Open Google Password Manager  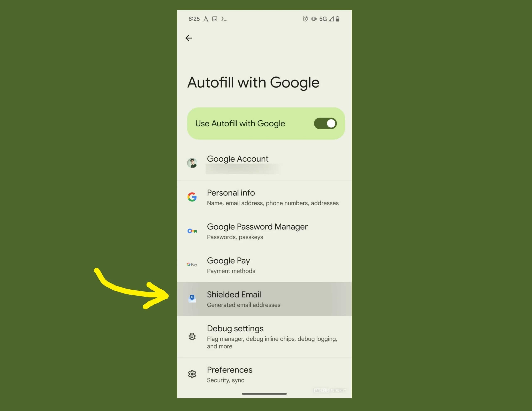[265, 231]
